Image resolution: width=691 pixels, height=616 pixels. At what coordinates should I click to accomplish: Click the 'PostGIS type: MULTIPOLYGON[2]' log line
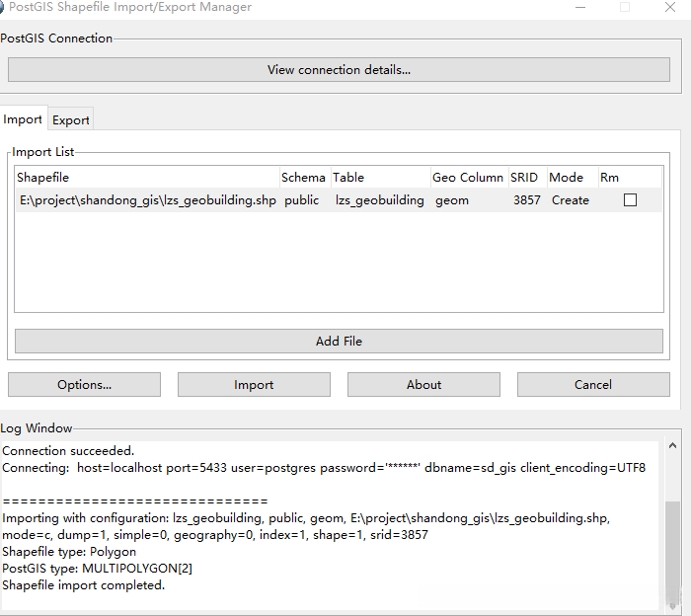98,569
